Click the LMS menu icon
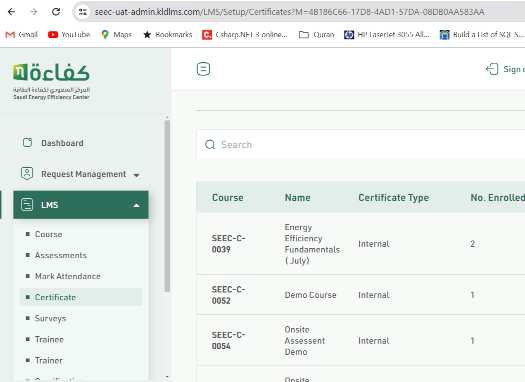 pyautogui.click(x=27, y=205)
